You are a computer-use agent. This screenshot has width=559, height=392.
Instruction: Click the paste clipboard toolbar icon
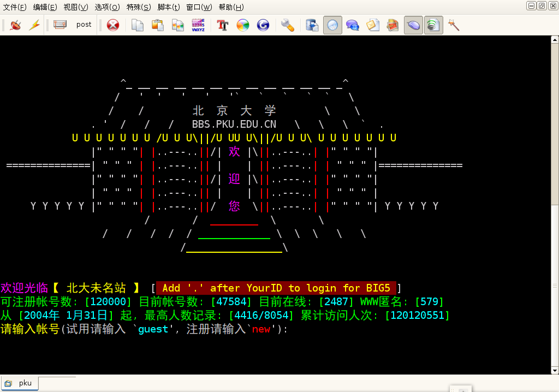[158, 25]
